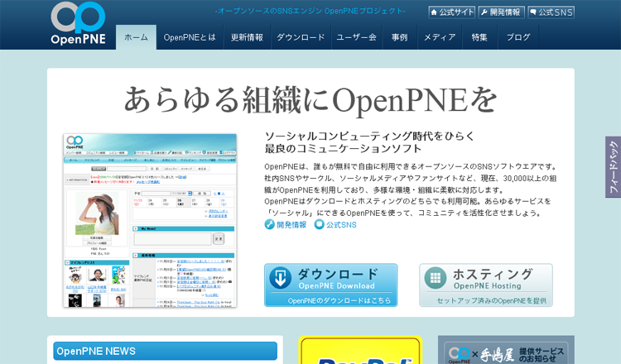Click the フィードバック side tab

613,167
